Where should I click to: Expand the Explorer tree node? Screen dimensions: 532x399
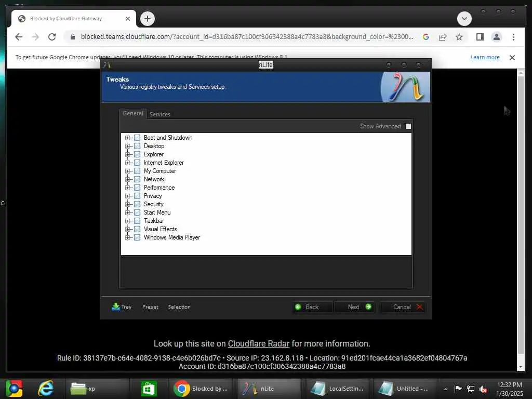coord(127,154)
